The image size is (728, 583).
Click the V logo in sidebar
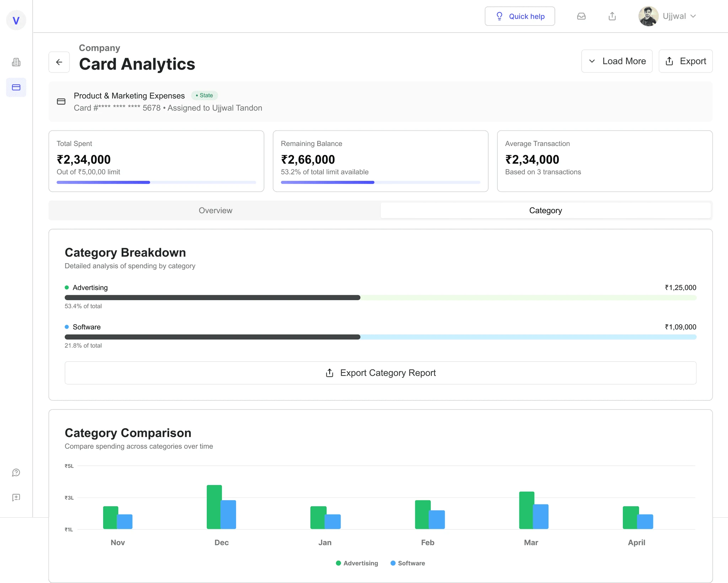[x=16, y=21]
